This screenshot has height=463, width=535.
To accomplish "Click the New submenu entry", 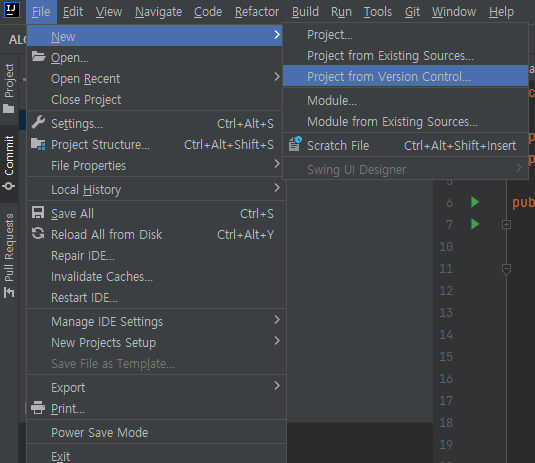I will [155, 36].
